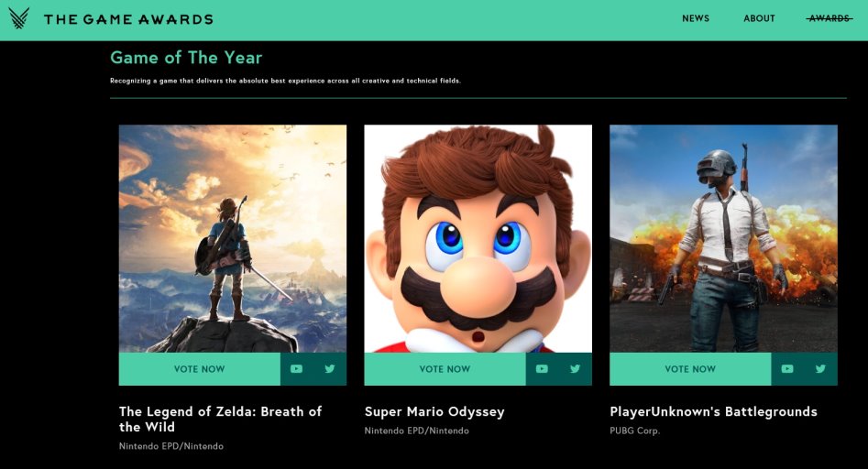868x469 pixels.
Task: Open YouTube icon under Zelda card
Action: coord(296,369)
